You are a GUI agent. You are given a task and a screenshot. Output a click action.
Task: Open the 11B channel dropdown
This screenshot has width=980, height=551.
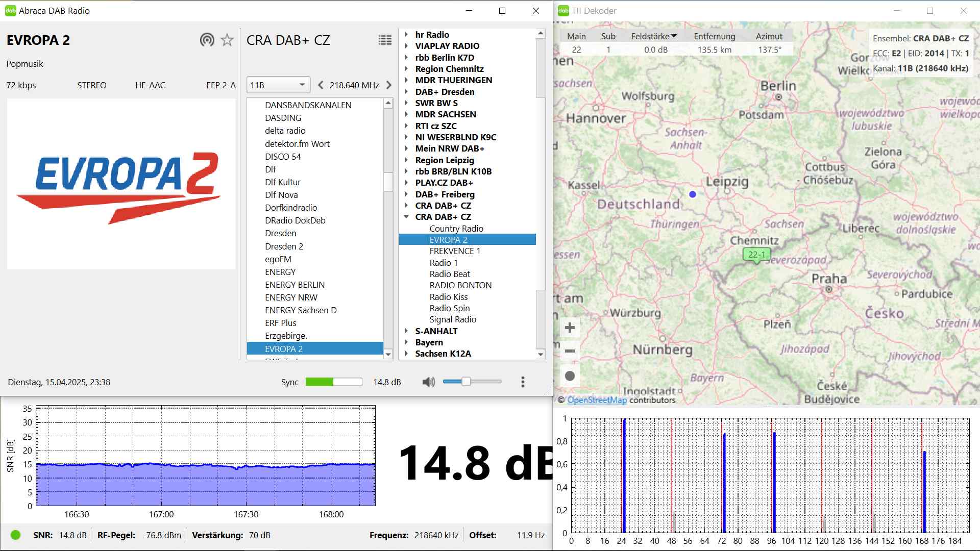tap(278, 85)
